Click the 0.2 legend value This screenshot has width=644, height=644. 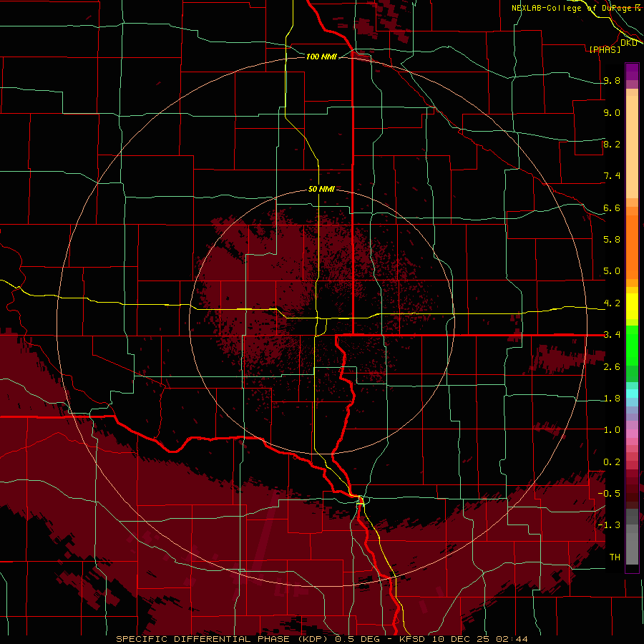pos(612,462)
